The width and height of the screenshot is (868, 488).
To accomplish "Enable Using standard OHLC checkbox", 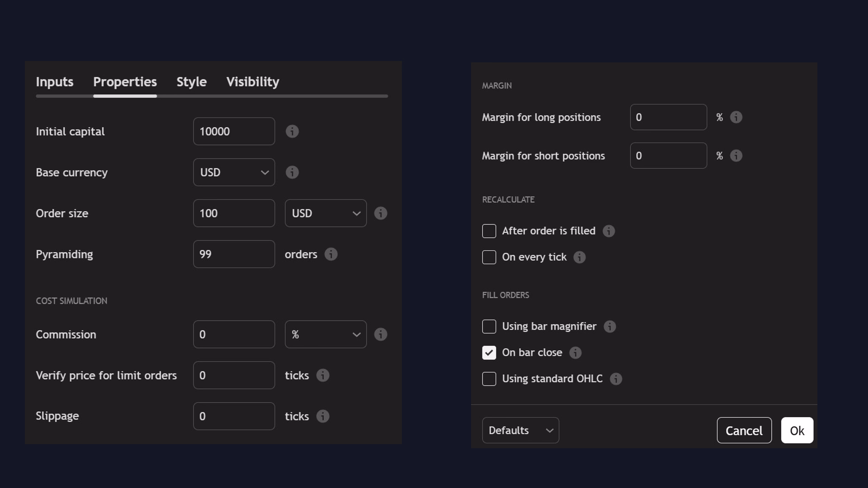I will coord(489,379).
